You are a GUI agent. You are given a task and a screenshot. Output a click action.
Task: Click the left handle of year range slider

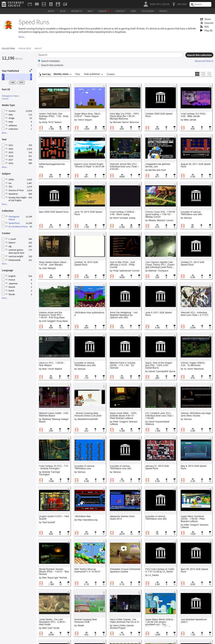pos(3,77)
